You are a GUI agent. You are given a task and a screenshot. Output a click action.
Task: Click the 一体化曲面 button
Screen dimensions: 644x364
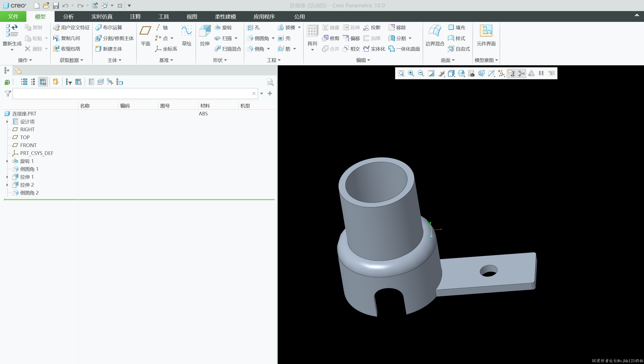(404, 49)
